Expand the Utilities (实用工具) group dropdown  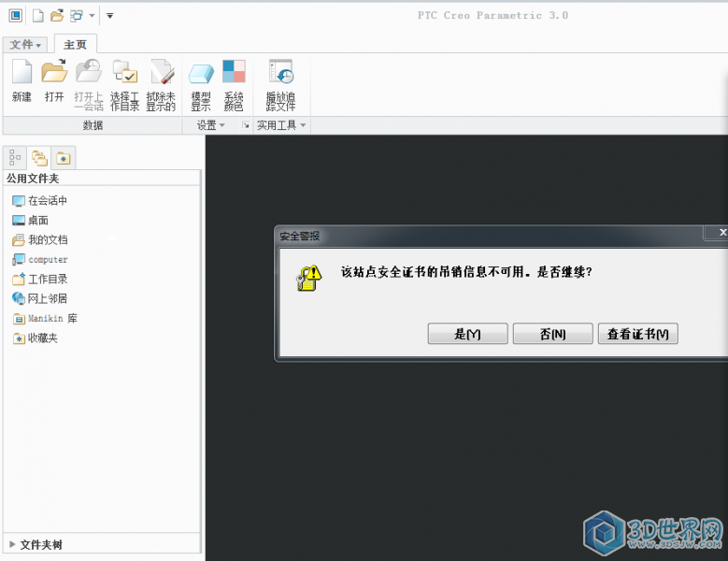tap(281, 125)
